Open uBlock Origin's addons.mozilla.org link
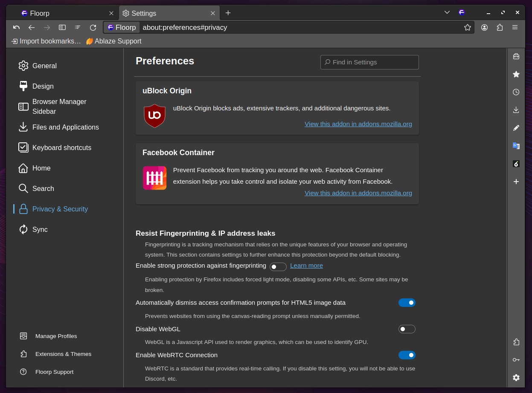 [358, 124]
